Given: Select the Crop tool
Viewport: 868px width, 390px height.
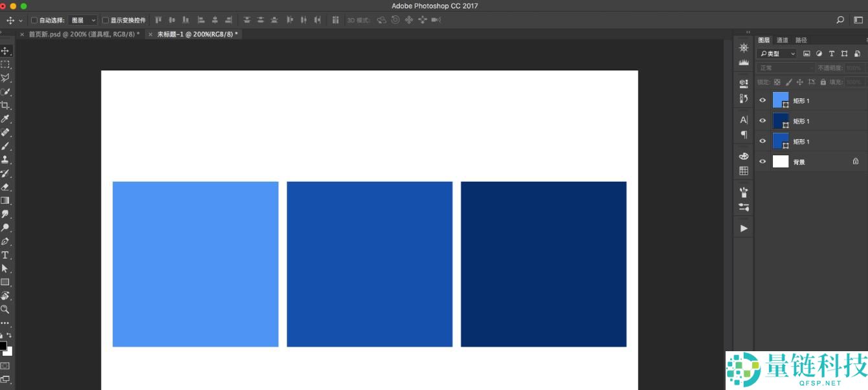Looking at the screenshot, I should point(5,105).
